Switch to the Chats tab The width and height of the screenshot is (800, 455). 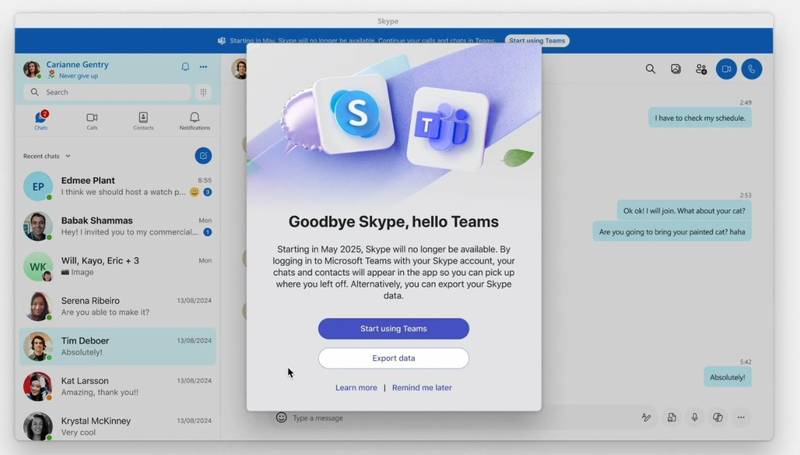[41, 121]
